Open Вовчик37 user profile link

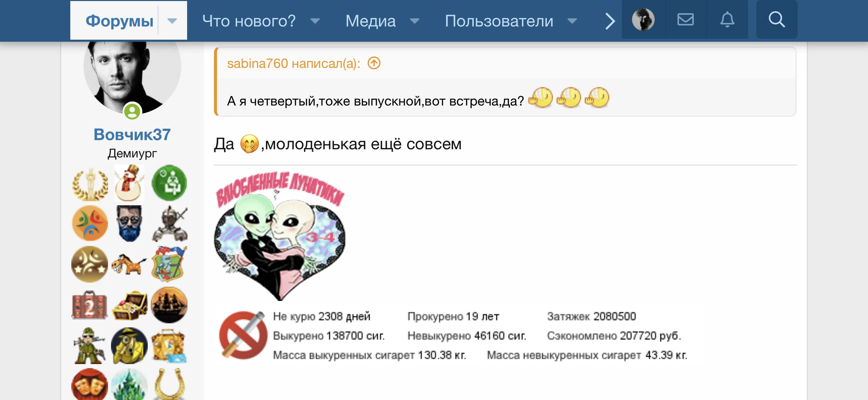(x=132, y=134)
